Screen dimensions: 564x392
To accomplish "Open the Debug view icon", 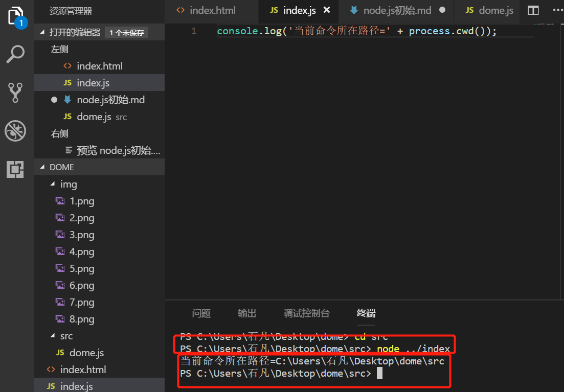I will pyautogui.click(x=15, y=131).
